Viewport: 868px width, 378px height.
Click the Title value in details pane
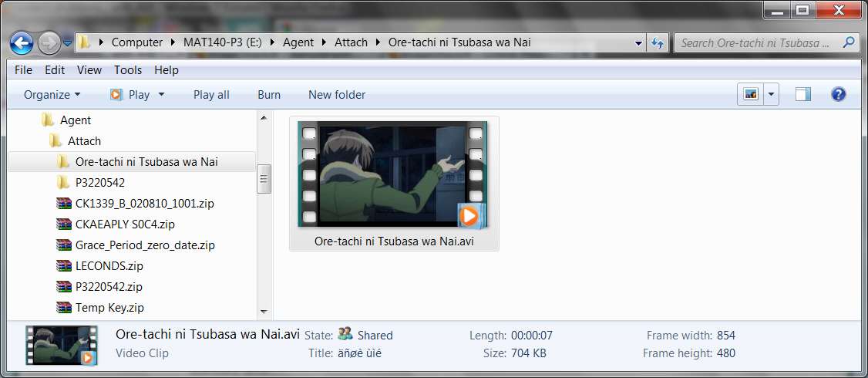[x=360, y=353]
